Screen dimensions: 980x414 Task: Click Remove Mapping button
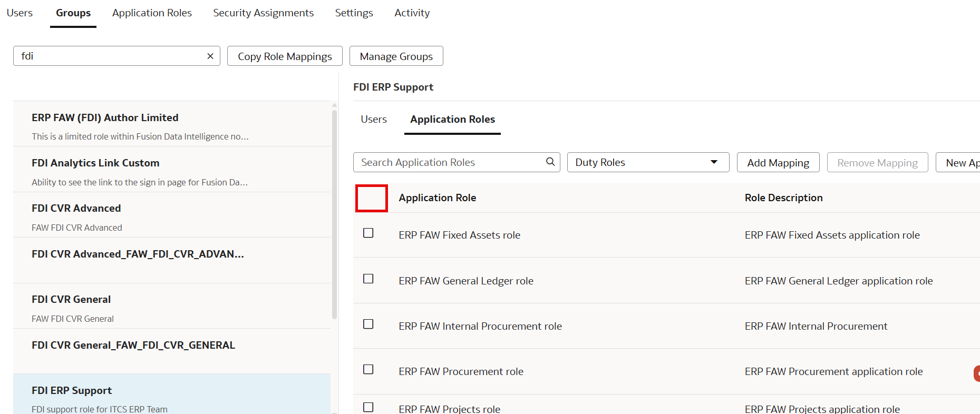pyautogui.click(x=877, y=162)
